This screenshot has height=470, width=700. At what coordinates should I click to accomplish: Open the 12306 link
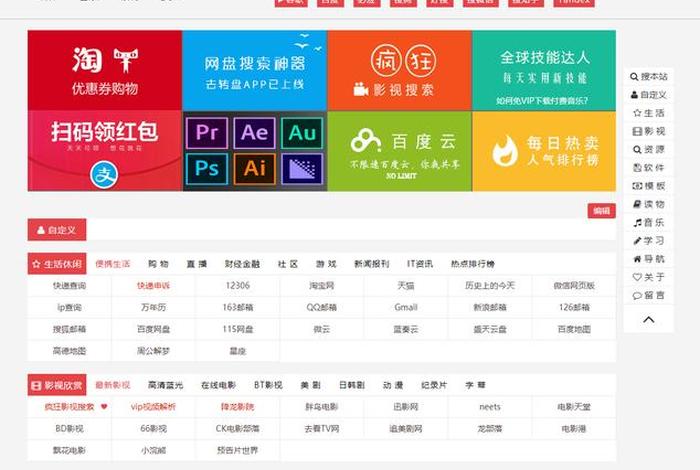pyautogui.click(x=238, y=286)
